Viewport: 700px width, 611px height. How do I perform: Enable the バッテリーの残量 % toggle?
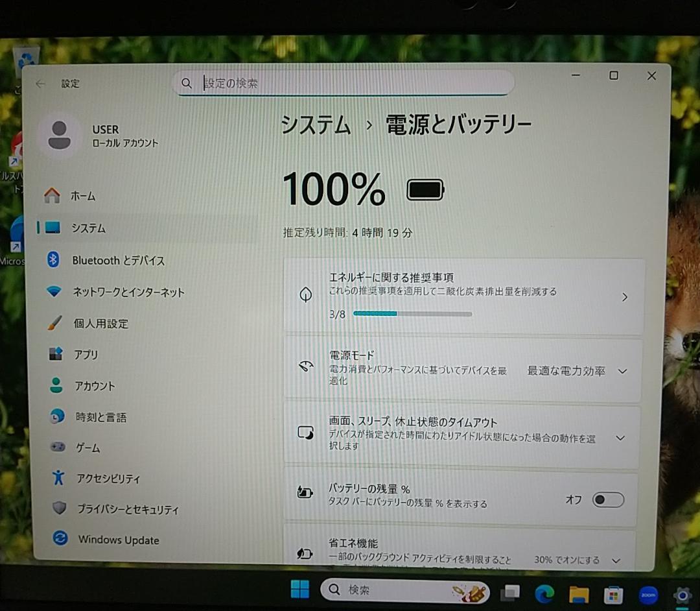pyautogui.click(x=607, y=499)
